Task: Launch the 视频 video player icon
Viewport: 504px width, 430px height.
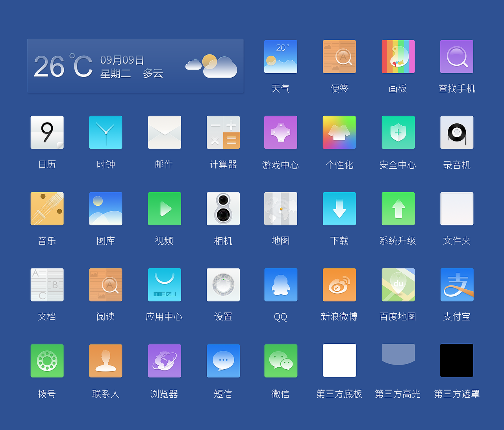Action: [165, 209]
